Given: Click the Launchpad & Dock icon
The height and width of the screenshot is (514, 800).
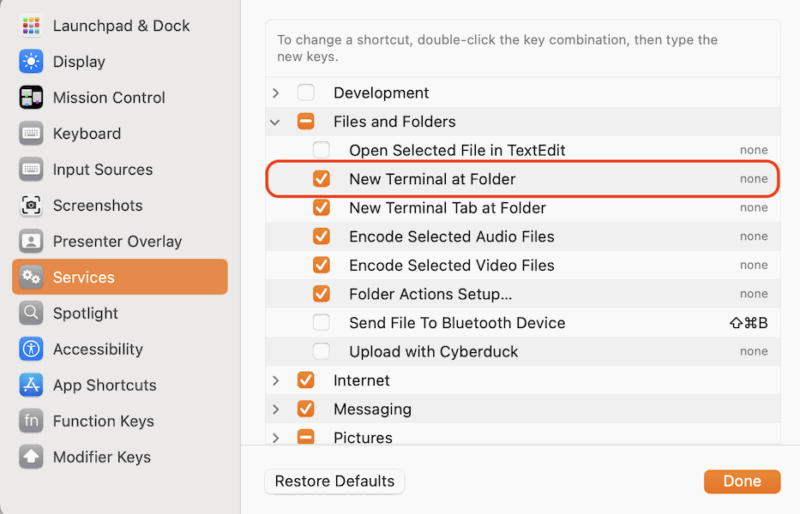Looking at the screenshot, I should [31, 26].
